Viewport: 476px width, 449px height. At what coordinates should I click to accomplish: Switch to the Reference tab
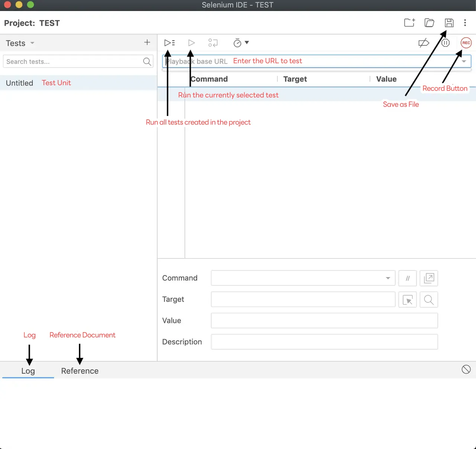pyautogui.click(x=80, y=371)
